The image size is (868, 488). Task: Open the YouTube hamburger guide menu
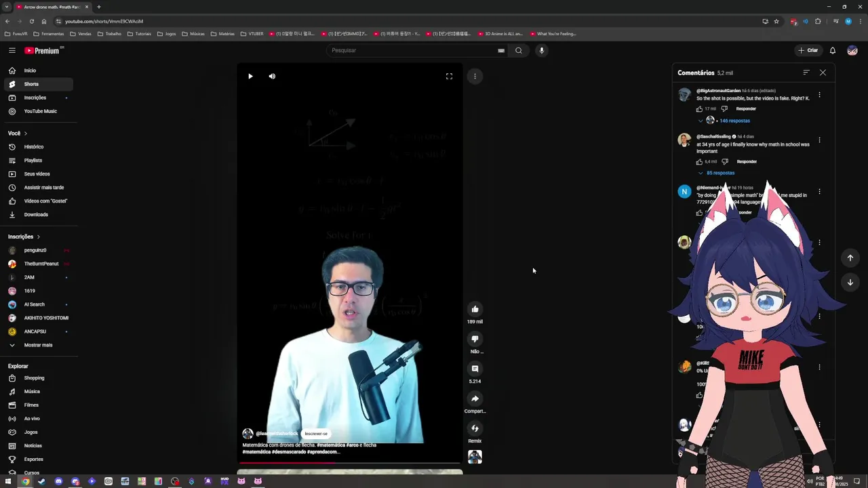pyautogui.click(x=12, y=50)
